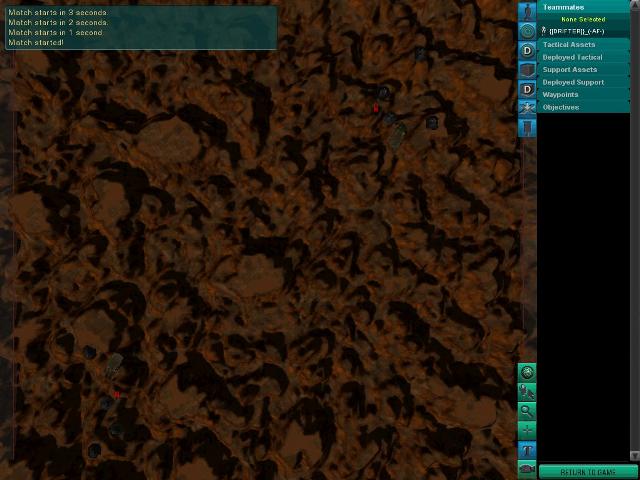Click the D icon below the crate icon

pos(527,90)
